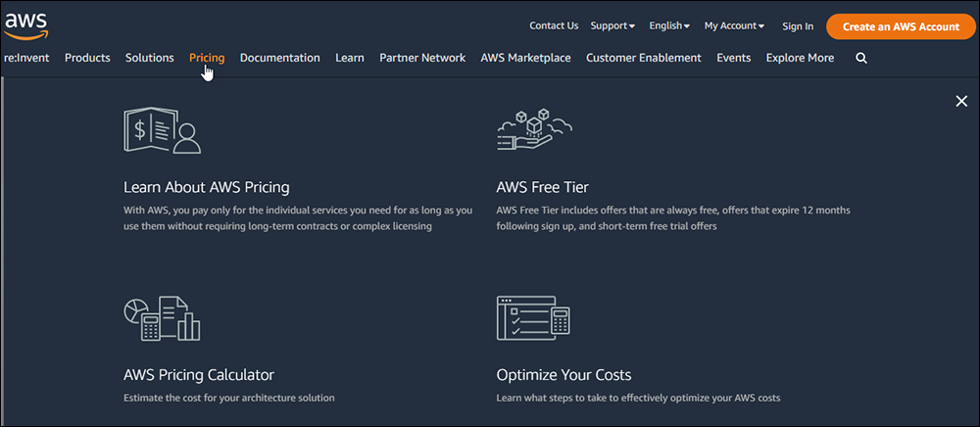The height and width of the screenshot is (427, 980).
Task: Open the Products menu
Action: click(87, 58)
